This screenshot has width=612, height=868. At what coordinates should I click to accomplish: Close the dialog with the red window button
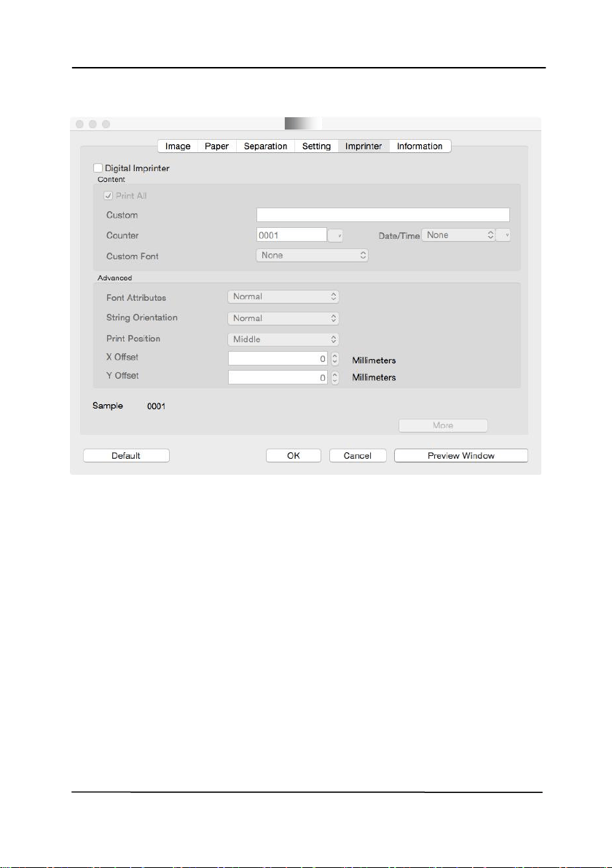[79, 124]
